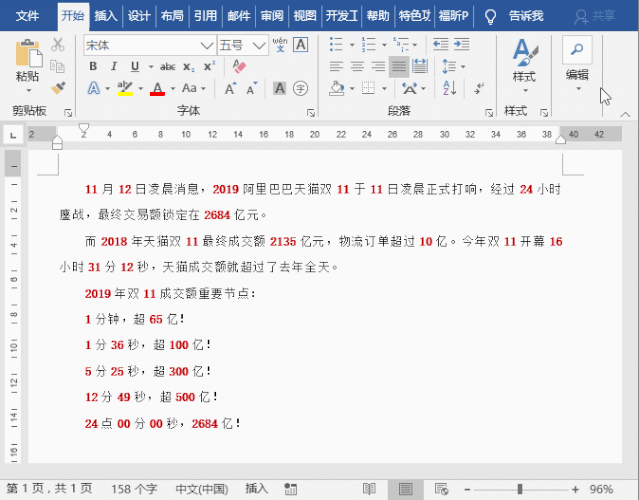Click the Increase Indent icon
This screenshot has height=500, width=639.
coord(462,44)
